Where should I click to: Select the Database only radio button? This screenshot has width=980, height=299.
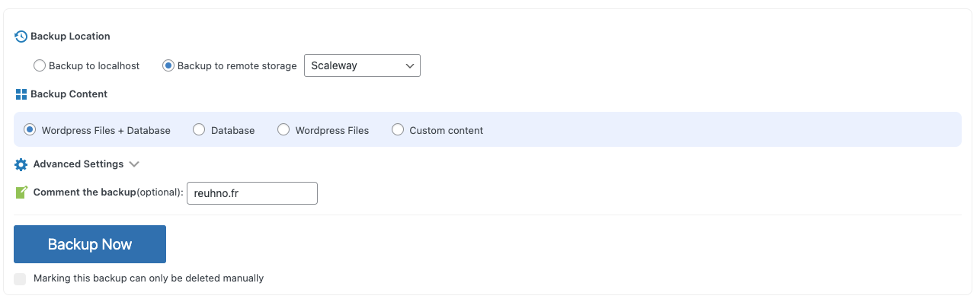[199, 130]
